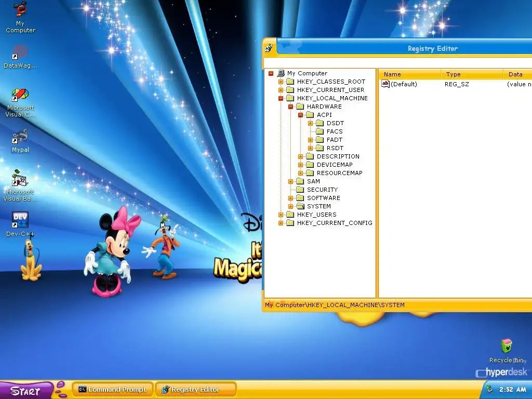Click the open SYSTEM folder icon
Image resolution: width=532 pixels, height=399 pixels.
coord(300,206)
